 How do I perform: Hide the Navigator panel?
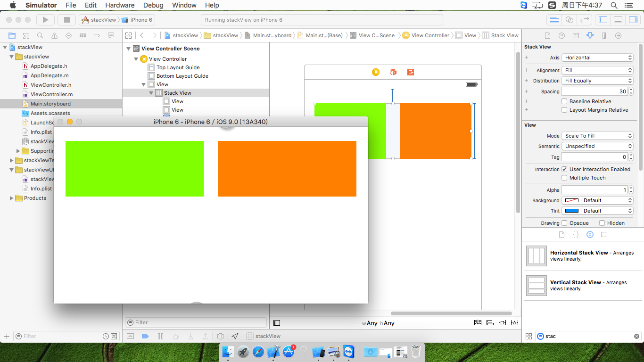coord(602,20)
